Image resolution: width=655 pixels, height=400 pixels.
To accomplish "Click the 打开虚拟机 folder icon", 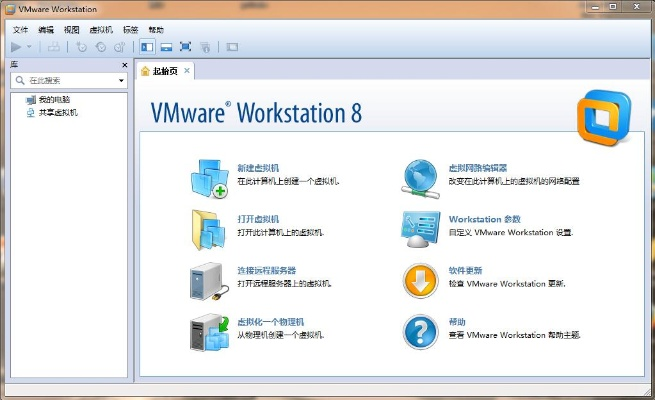I will click(208, 230).
